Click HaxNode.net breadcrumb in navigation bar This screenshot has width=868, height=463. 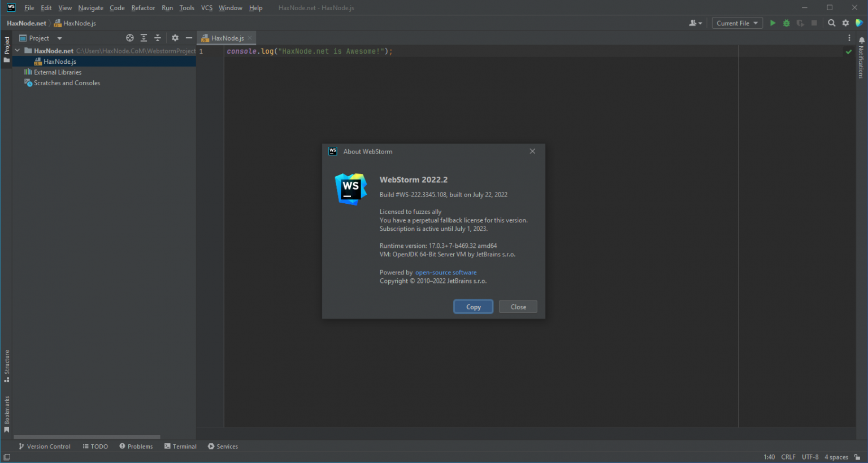[27, 23]
